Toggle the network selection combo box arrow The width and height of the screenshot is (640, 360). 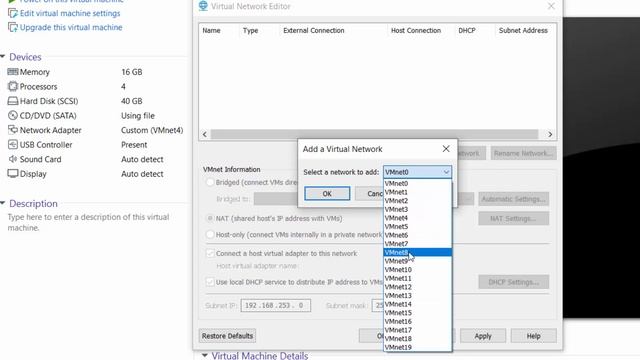pyautogui.click(x=446, y=172)
